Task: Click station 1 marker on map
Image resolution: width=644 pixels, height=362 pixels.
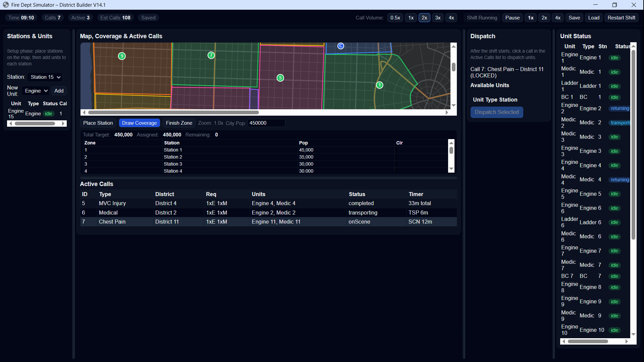Action: 379,85
